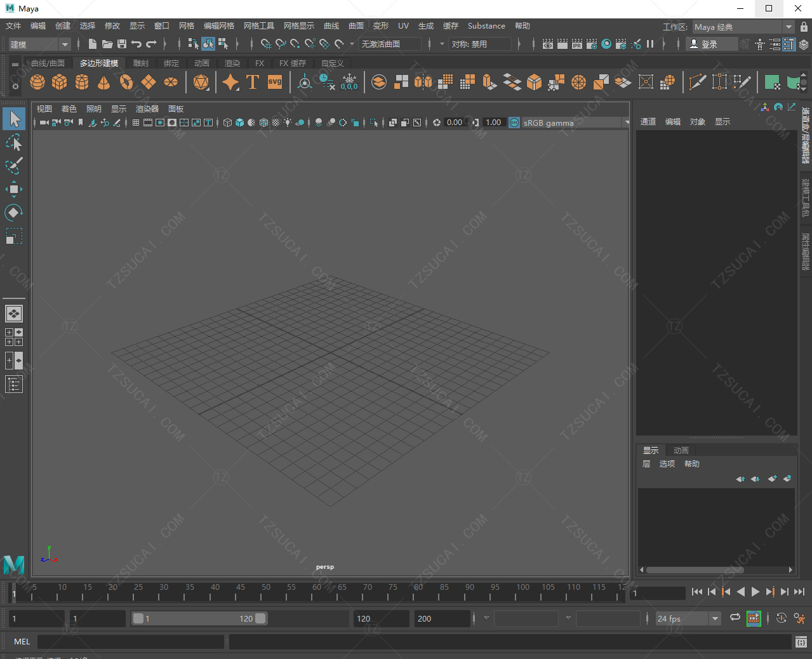812x659 pixels.
Task: Toggle the color management ON button
Action: 514,123
